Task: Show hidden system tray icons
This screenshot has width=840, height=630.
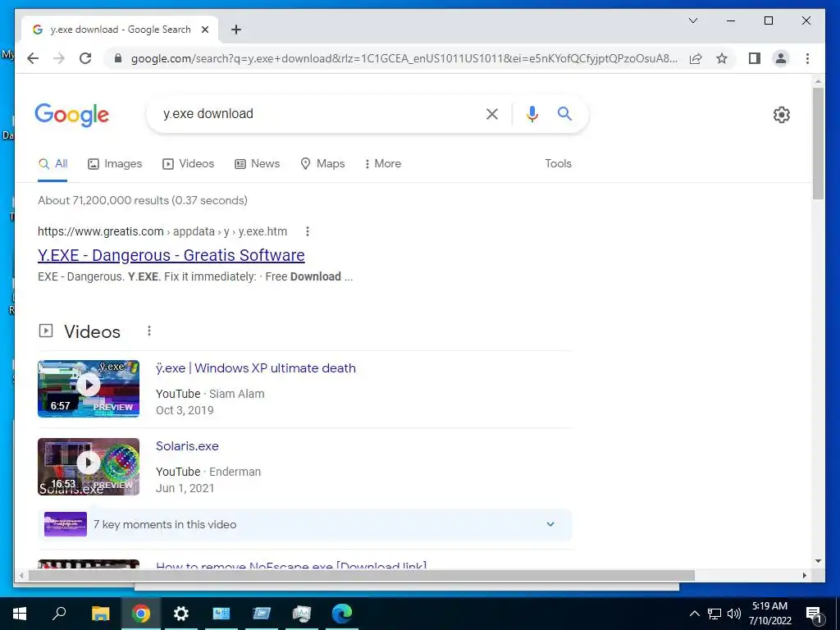Action: point(694,614)
